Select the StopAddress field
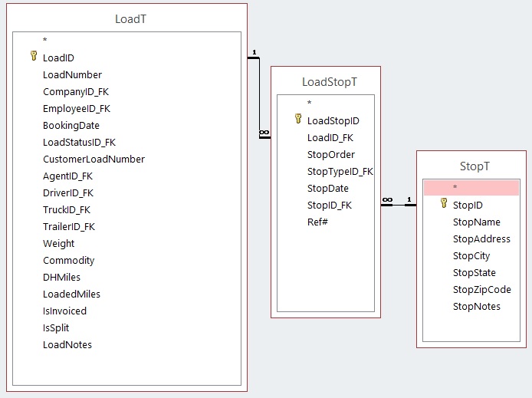Image resolution: width=532 pixels, height=398 pixels. [481, 238]
